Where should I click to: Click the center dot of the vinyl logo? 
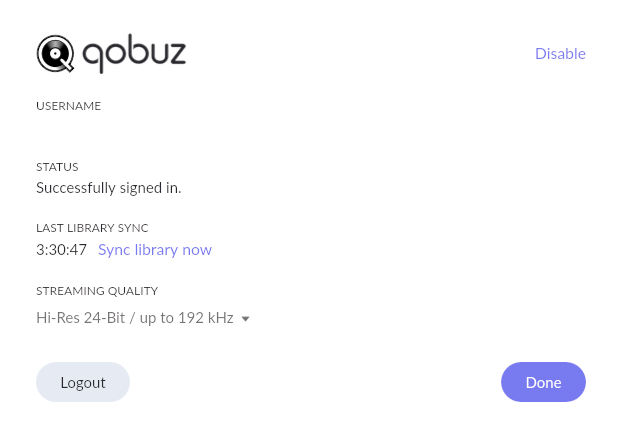55,53
